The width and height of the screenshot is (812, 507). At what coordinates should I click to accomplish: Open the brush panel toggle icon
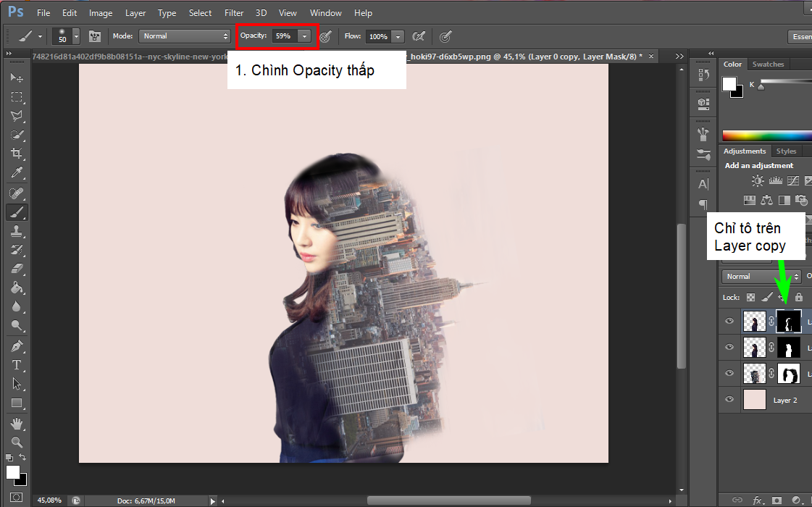(x=95, y=35)
